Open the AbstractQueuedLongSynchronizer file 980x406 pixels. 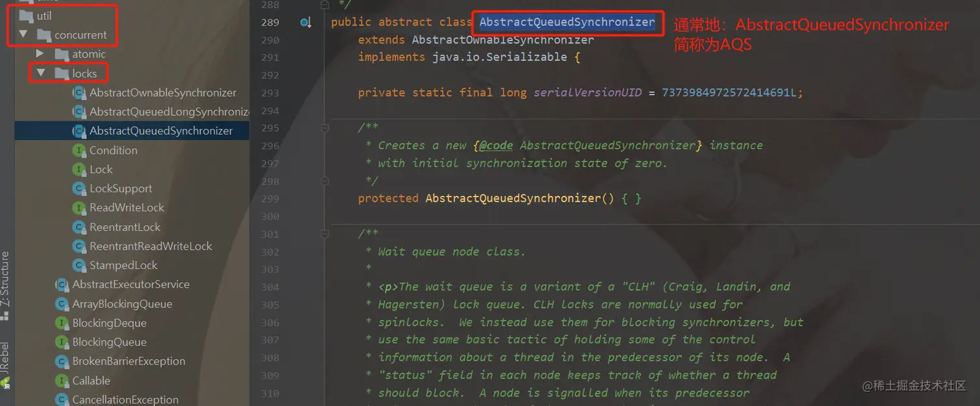click(169, 112)
